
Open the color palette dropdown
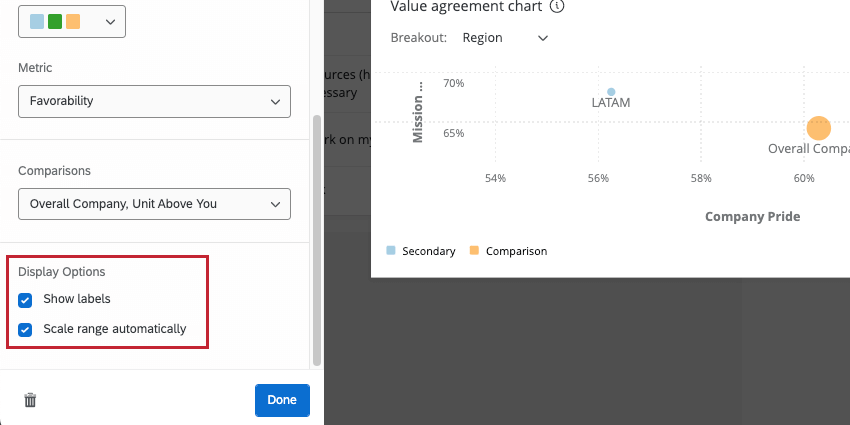coord(72,21)
